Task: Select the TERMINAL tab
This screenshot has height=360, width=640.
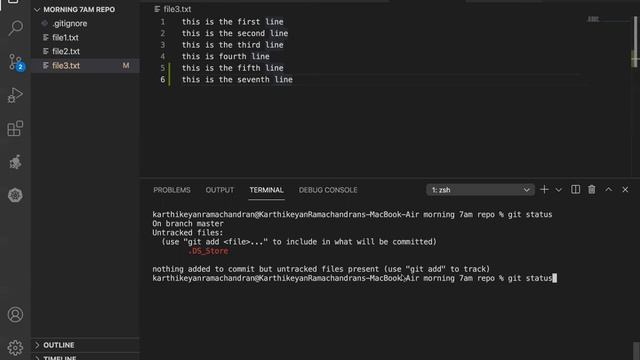Action: (x=267, y=190)
